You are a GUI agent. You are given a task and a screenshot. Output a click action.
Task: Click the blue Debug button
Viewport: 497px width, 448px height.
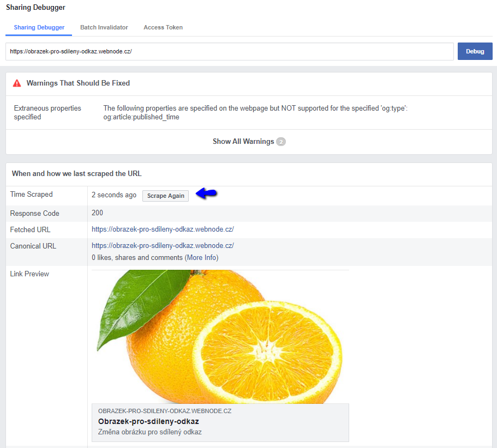(x=475, y=51)
